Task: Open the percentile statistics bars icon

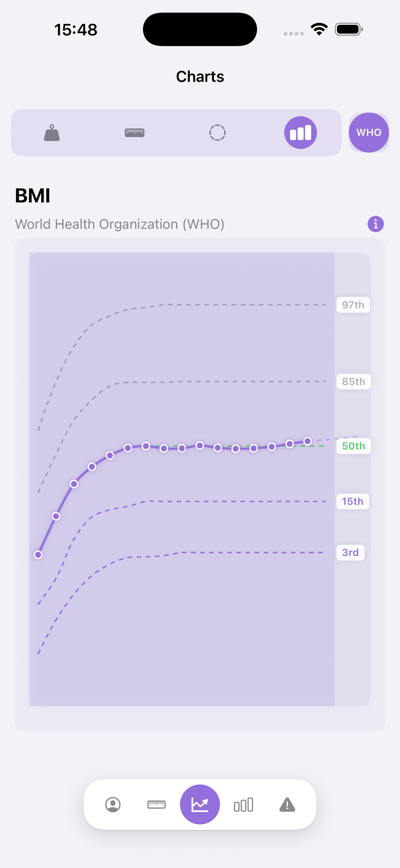Action: tap(244, 804)
